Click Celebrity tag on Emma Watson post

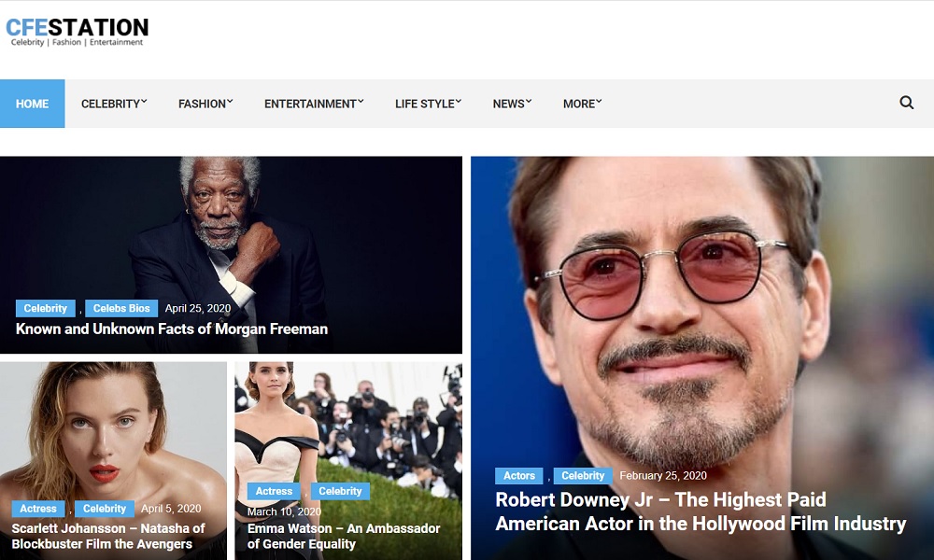click(340, 491)
